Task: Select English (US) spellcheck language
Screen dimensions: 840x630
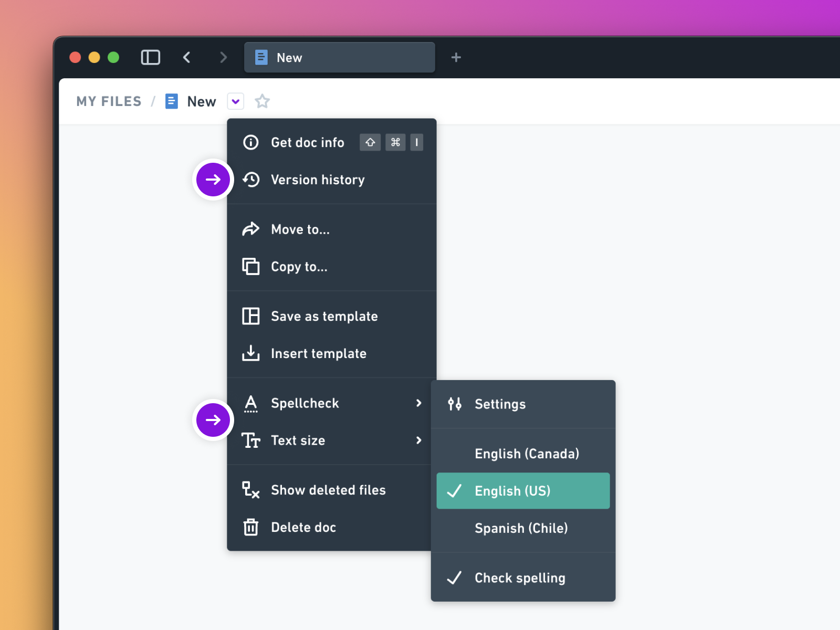Action: coord(523,491)
